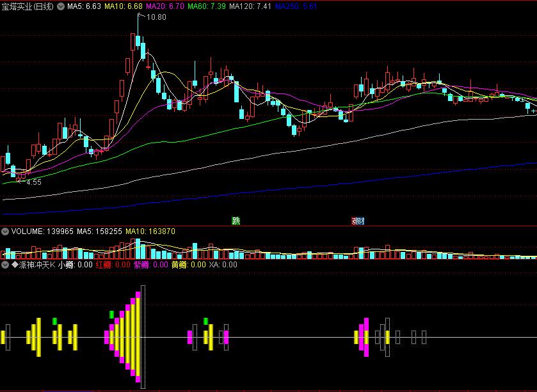Click the 小鳟: 0.00 value
Image resolution: width=537 pixels, height=392 pixels.
(76, 265)
